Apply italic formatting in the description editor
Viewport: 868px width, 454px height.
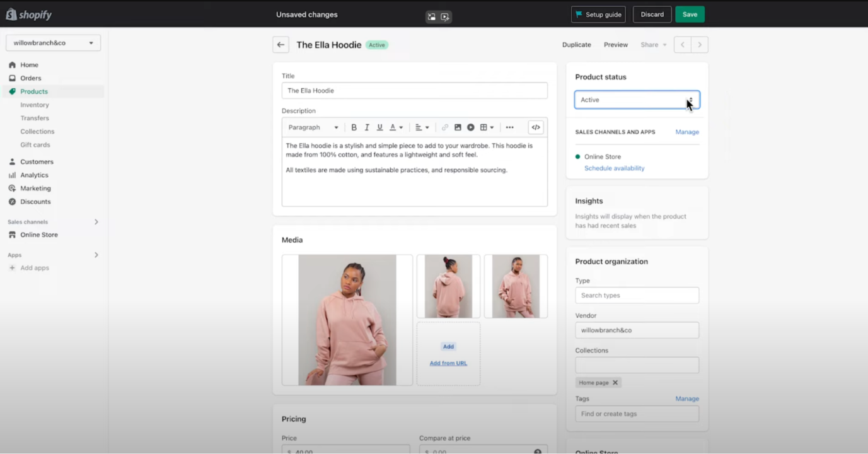367,127
